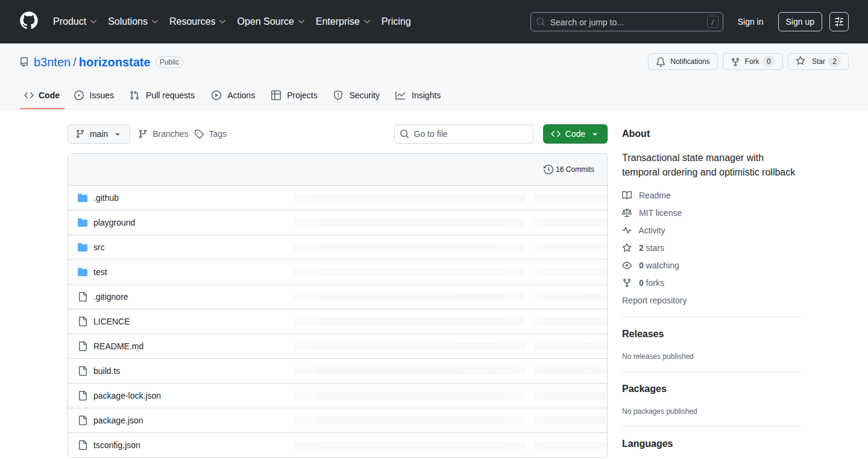Image resolution: width=868 pixels, height=459 pixels.
Task: Open the LICENCE file
Action: [112, 321]
